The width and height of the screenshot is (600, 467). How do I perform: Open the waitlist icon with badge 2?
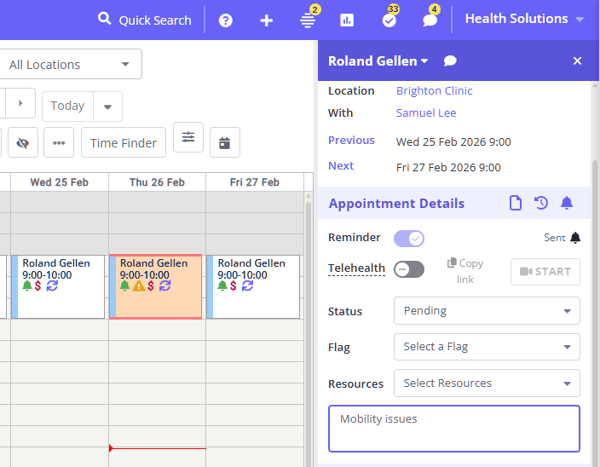(308, 20)
